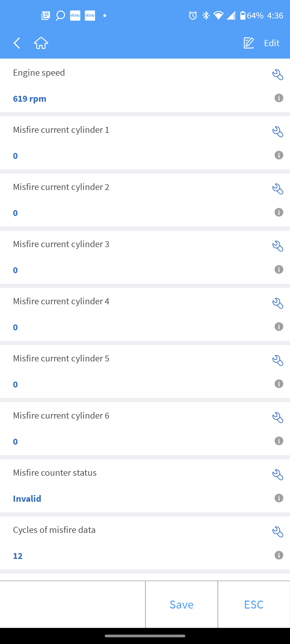Open wrench icon for Misfire cylinder 6
Image resolution: width=290 pixels, height=644 pixels.
[278, 418]
